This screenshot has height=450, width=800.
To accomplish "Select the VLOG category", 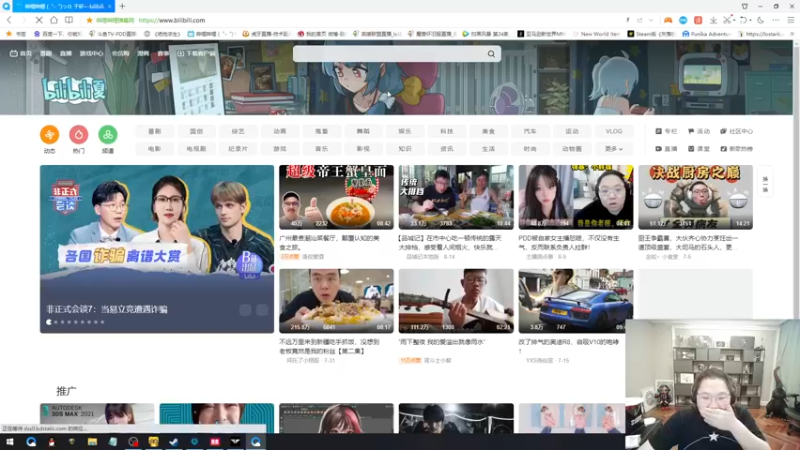I will click(613, 131).
